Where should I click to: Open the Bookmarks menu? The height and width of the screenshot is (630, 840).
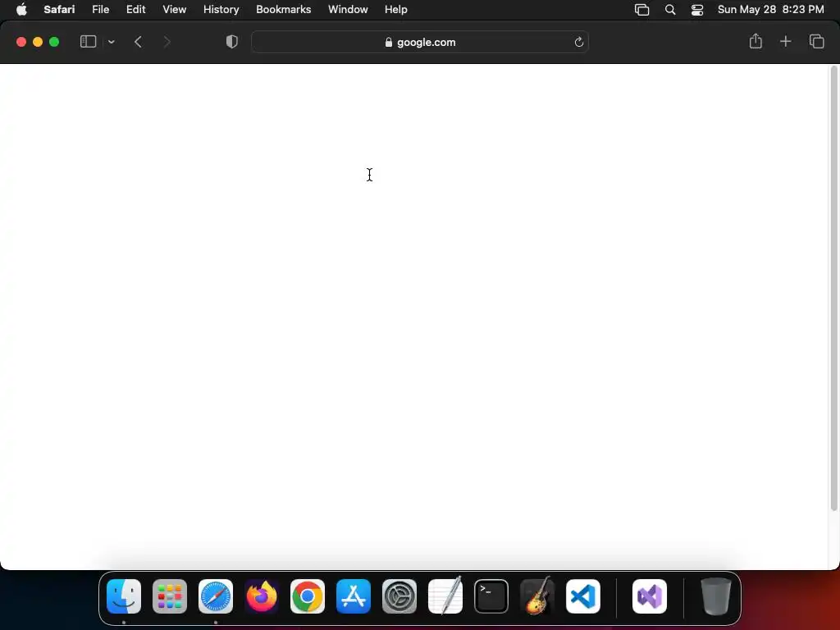(x=283, y=9)
